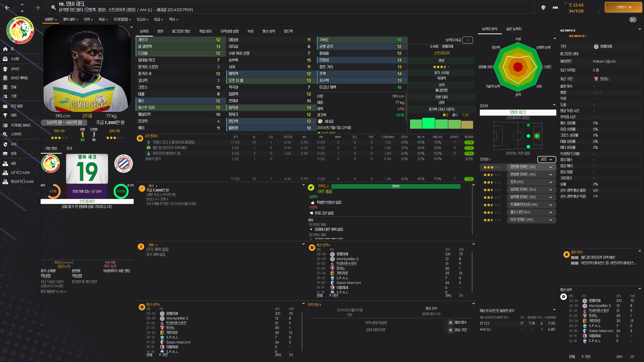Click the FM logo icon
Image resolution: width=644 pixels, height=362 pixels.
tap(555, 8)
